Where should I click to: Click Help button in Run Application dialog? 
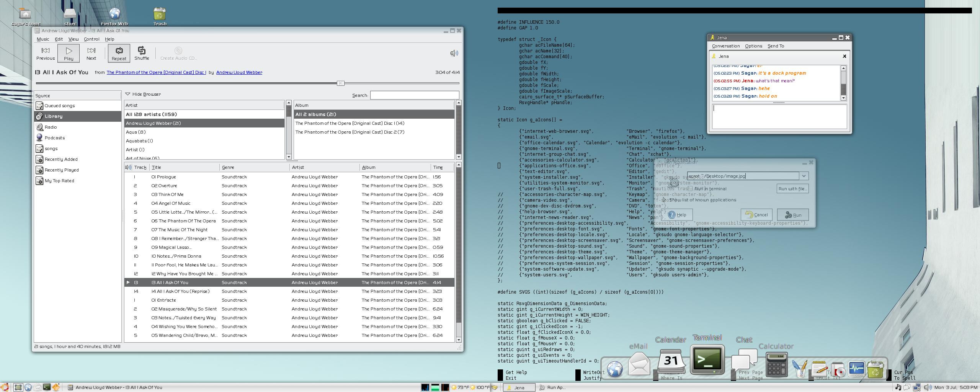678,215
